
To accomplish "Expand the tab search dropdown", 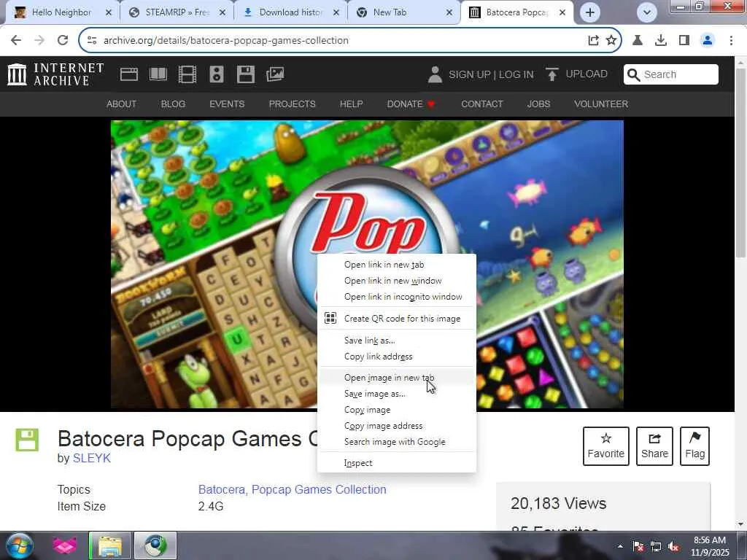I will 647,12.
